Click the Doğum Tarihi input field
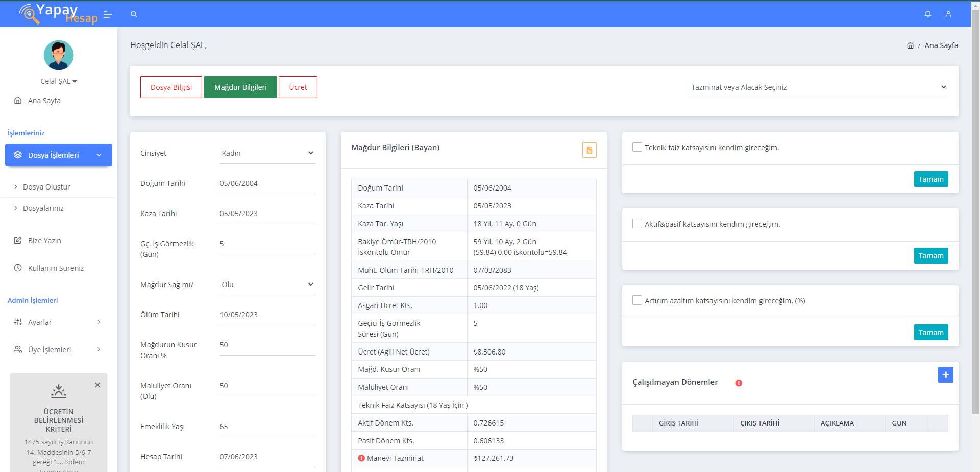 click(x=267, y=183)
